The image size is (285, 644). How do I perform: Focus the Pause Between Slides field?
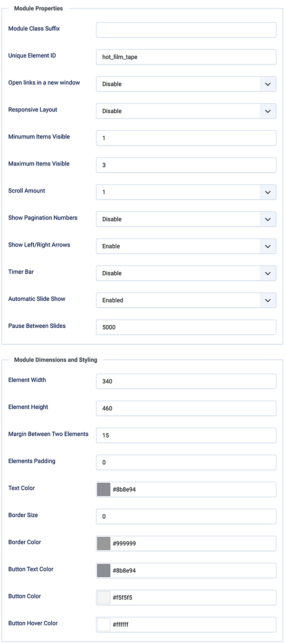(x=186, y=327)
